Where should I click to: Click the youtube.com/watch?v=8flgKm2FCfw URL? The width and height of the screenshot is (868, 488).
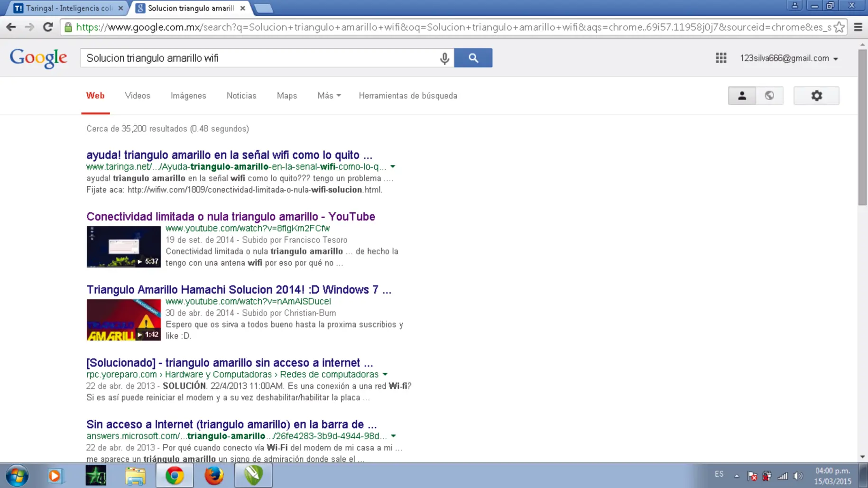pos(248,228)
